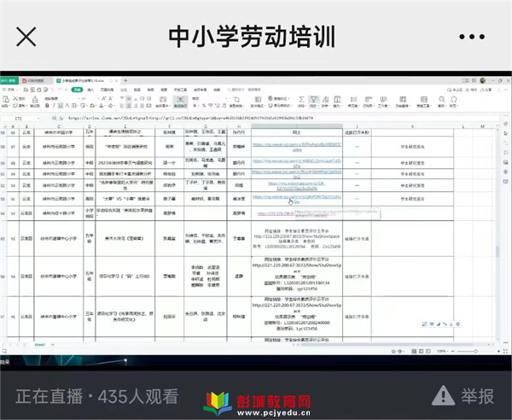Click the page layout view icon
The width and height of the screenshot is (512, 420).
[421, 351]
